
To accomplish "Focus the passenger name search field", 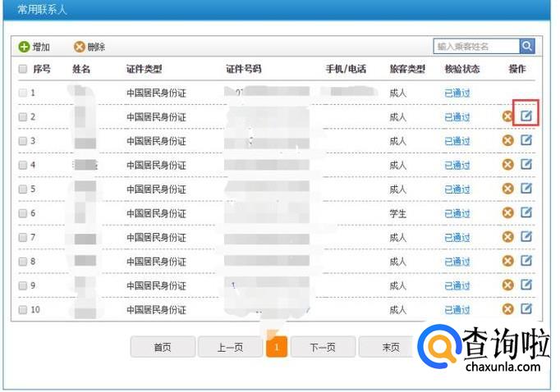I will pyautogui.click(x=476, y=47).
